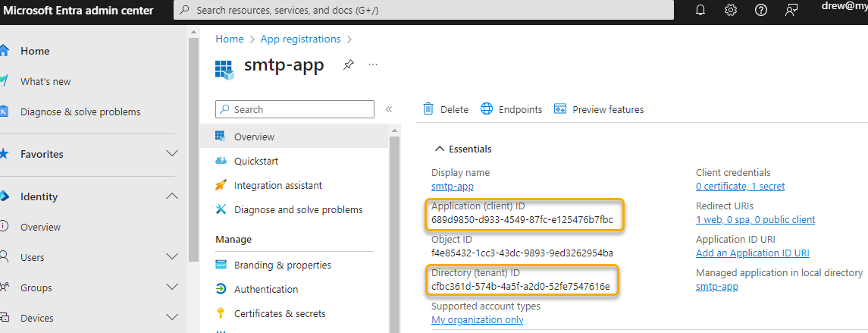Click the help question mark icon

point(761,10)
